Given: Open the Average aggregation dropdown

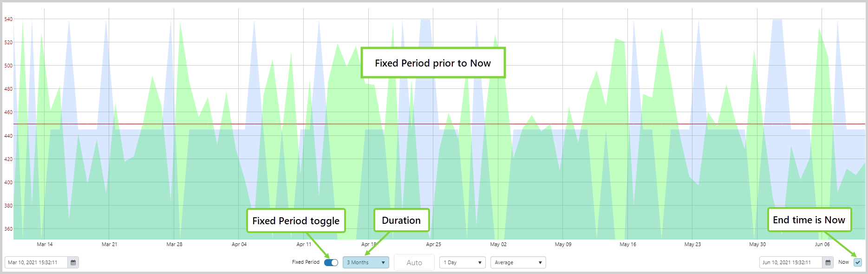Looking at the screenshot, I should pyautogui.click(x=518, y=262).
